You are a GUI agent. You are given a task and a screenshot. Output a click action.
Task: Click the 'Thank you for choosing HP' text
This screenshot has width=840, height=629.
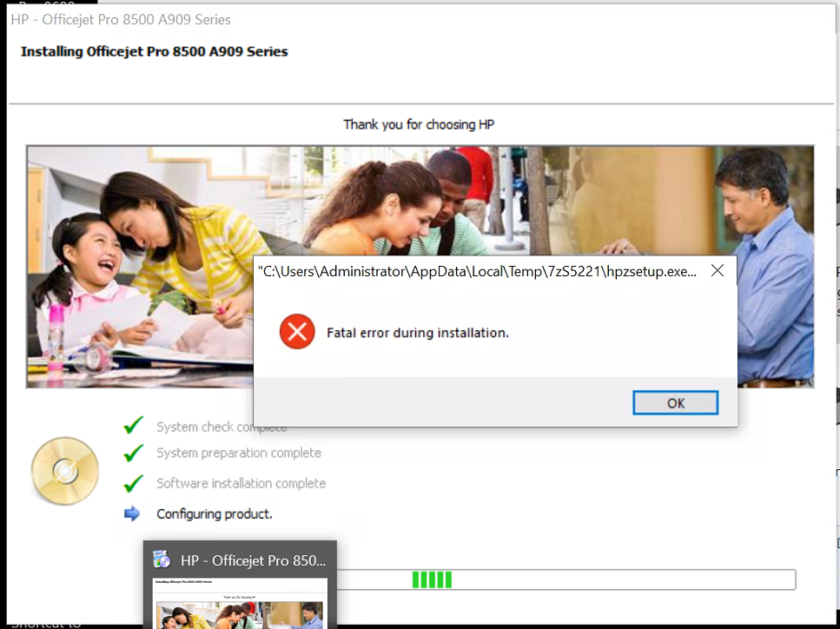click(419, 124)
